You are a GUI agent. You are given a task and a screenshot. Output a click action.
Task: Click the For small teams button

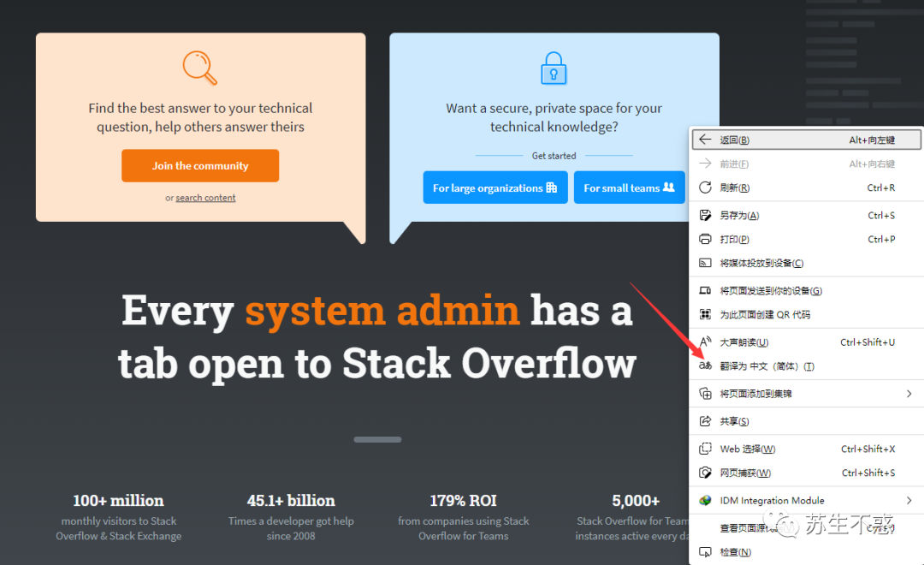coord(630,187)
